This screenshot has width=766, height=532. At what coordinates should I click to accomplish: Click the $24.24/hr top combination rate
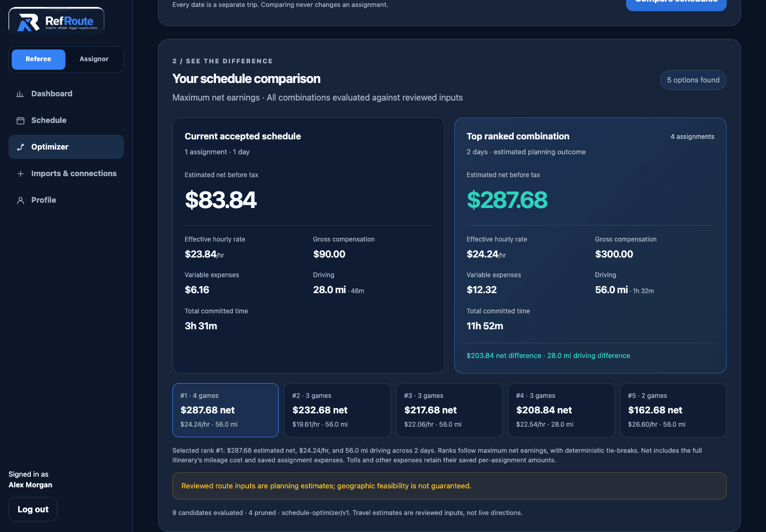(x=486, y=254)
